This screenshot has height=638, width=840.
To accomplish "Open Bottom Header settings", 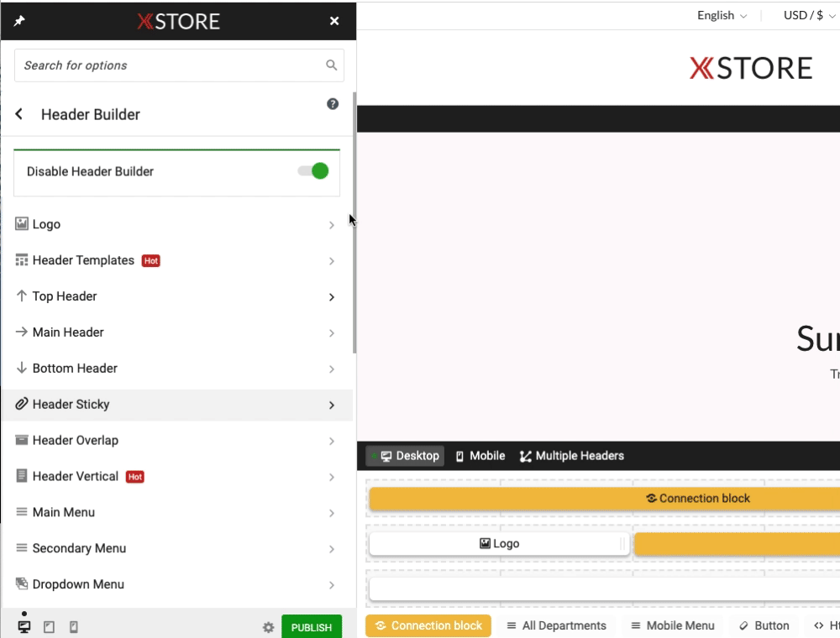I will coord(176,369).
